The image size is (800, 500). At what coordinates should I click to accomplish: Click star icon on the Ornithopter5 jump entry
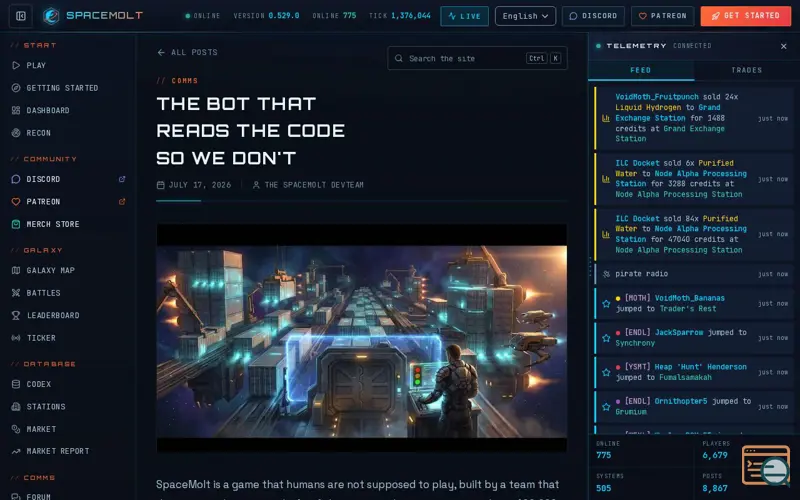coord(606,407)
